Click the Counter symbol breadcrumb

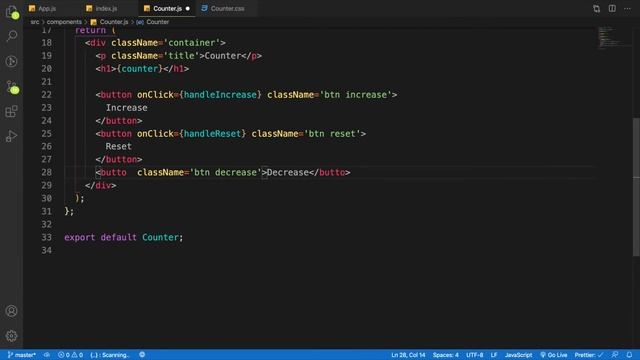[x=153, y=22]
